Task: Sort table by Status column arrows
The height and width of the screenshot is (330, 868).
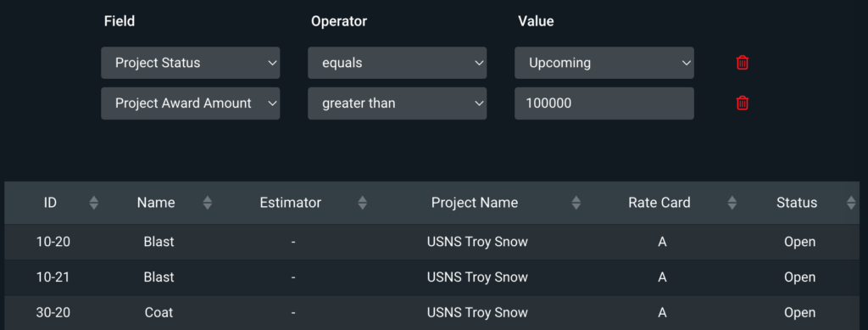Action: coord(851,203)
